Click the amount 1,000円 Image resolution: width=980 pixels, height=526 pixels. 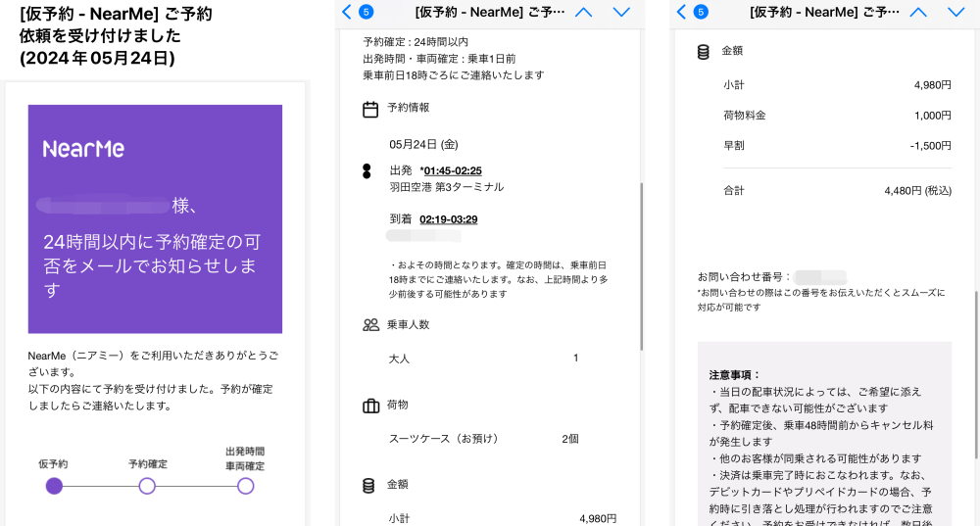point(933,116)
